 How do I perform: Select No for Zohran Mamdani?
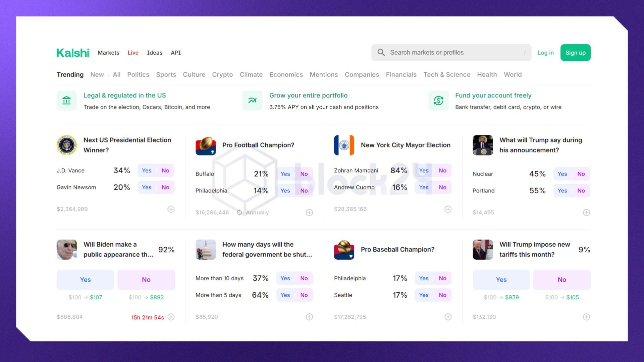click(x=442, y=171)
